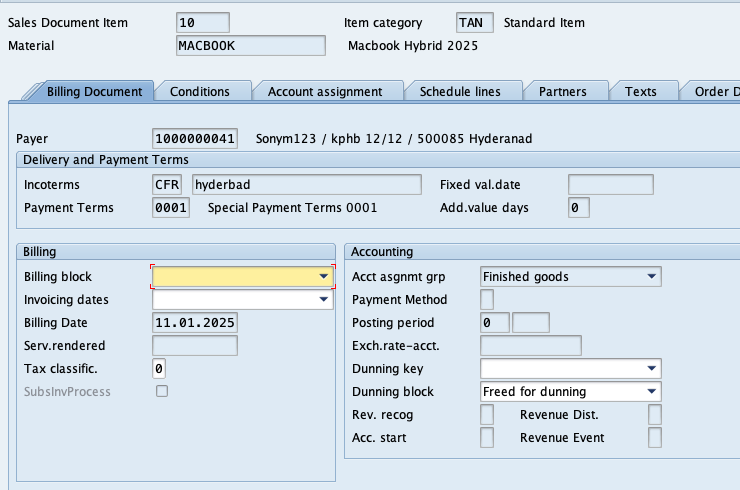Screen dimensions: 740x490
Task: Click the empty field beside Posting period
Action: point(531,322)
